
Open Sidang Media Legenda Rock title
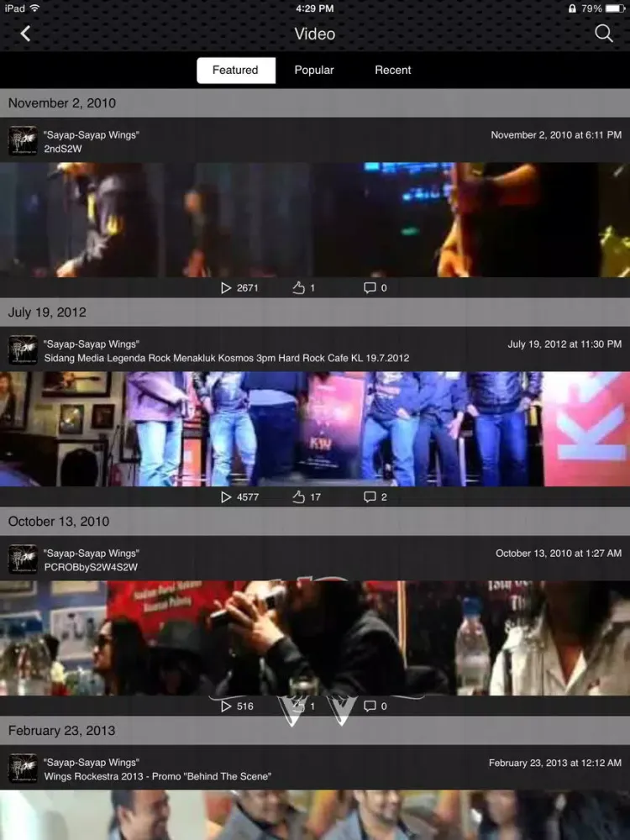227,358
